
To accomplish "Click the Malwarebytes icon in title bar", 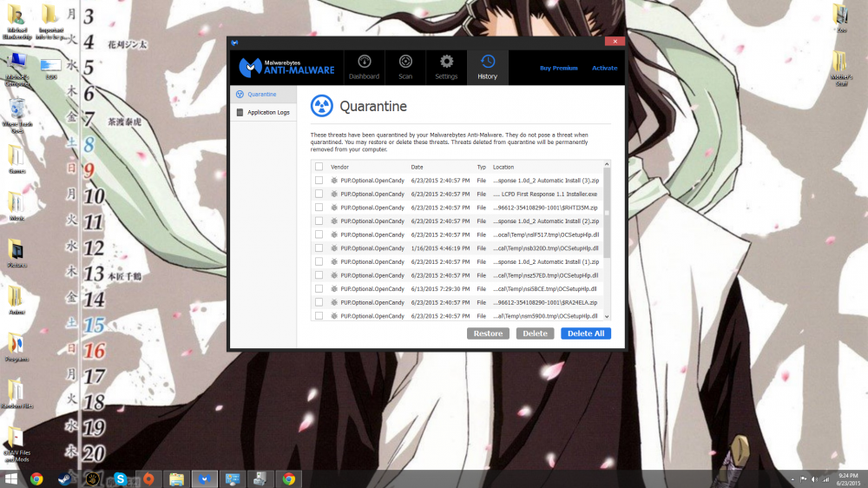I will (x=234, y=42).
